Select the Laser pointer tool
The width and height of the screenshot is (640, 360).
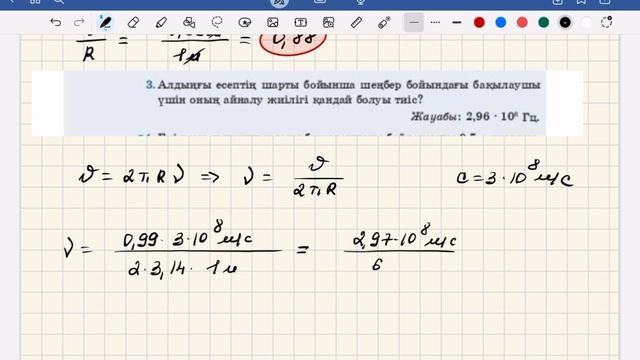[384, 22]
